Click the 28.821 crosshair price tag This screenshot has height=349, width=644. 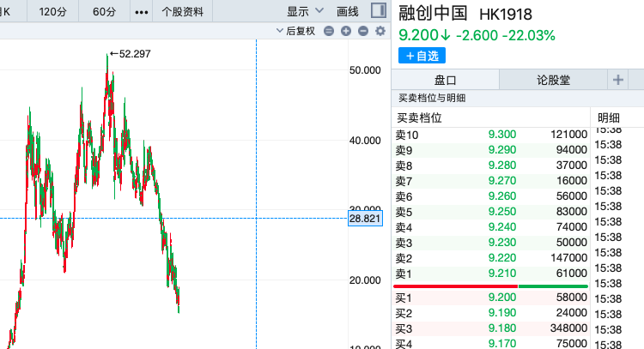click(x=365, y=218)
